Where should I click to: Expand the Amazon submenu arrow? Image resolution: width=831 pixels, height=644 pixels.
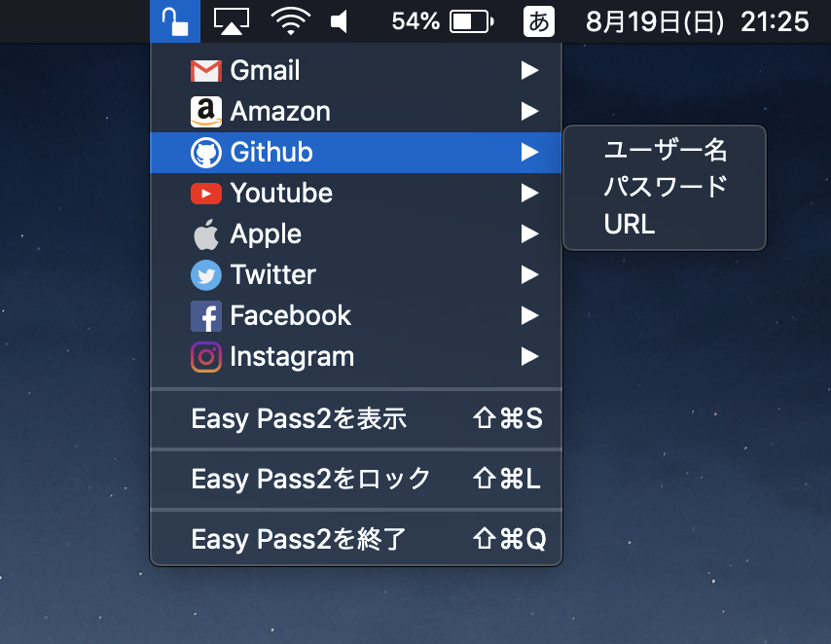(530, 111)
